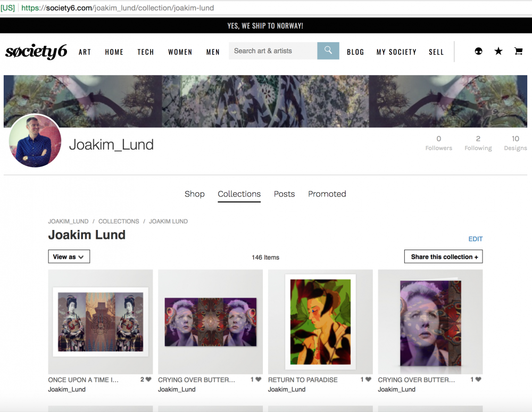Like the Crying Over Butter wide print heart
This screenshot has width=532, height=412.
[x=258, y=380]
